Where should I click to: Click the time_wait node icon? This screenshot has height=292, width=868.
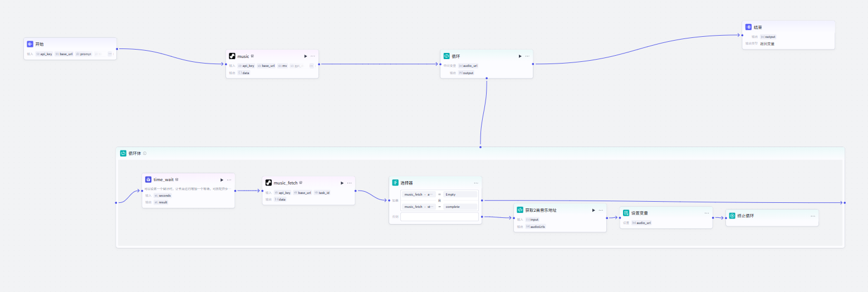[x=148, y=179]
